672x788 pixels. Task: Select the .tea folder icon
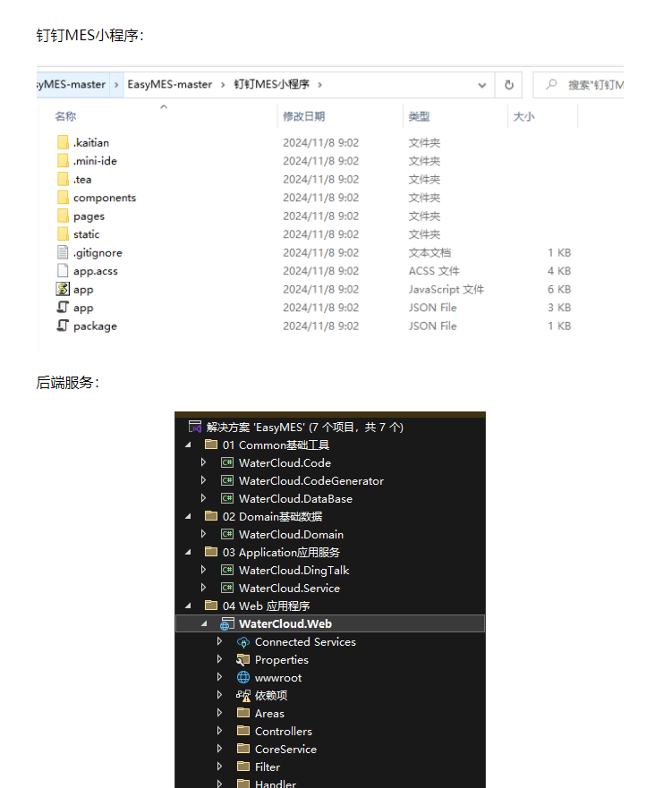tap(63, 179)
